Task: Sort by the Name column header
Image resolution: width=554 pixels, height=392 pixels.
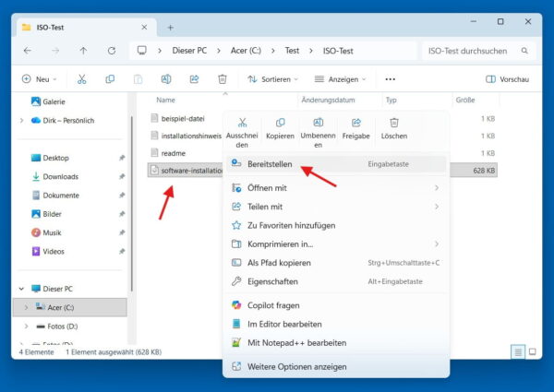Action: [x=165, y=100]
